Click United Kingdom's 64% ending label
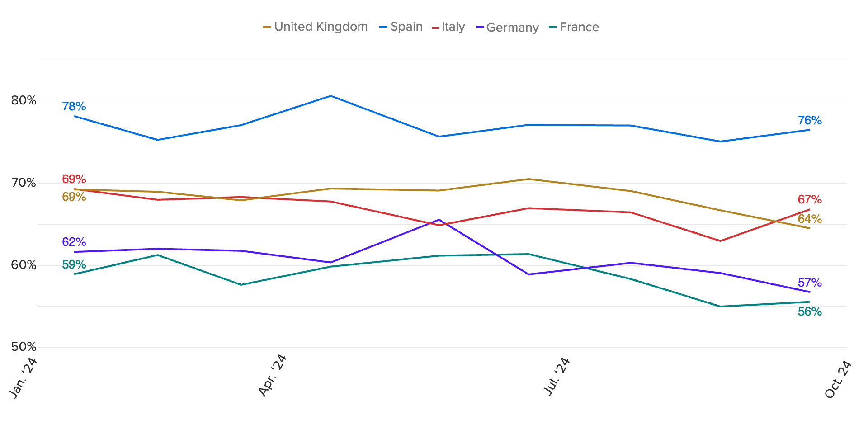 coord(810,219)
